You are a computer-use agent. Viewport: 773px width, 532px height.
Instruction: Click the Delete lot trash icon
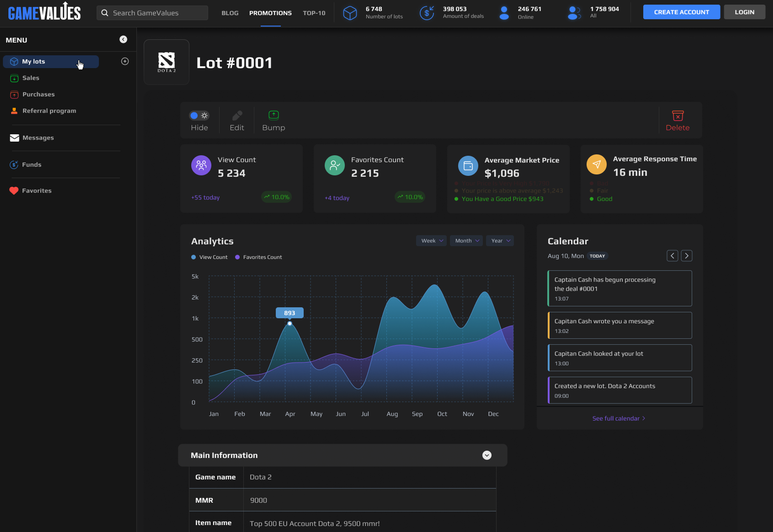(677, 116)
